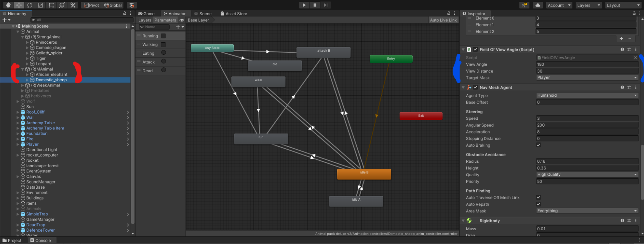644x244 pixels.
Task: Open presets for Field Of View Angle script
Action: coord(629,50)
